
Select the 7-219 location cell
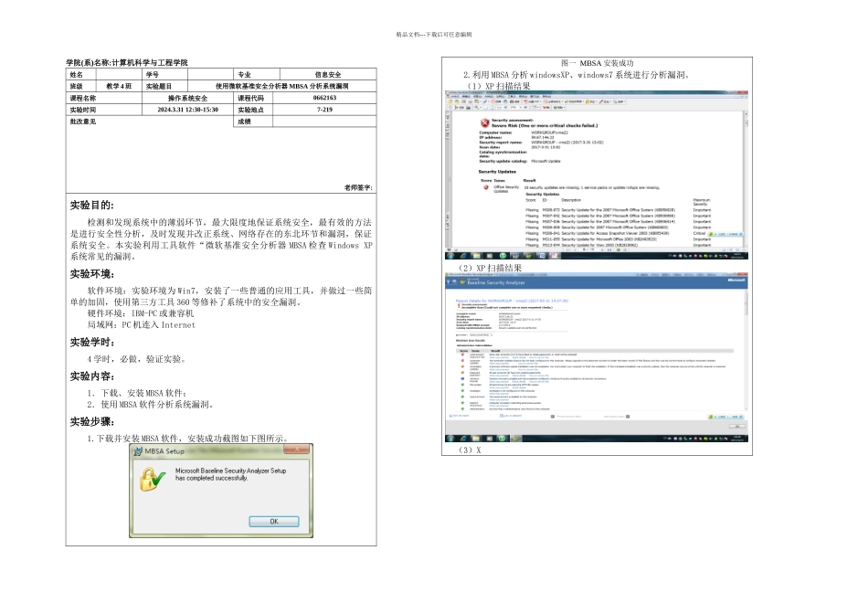(x=324, y=110)
